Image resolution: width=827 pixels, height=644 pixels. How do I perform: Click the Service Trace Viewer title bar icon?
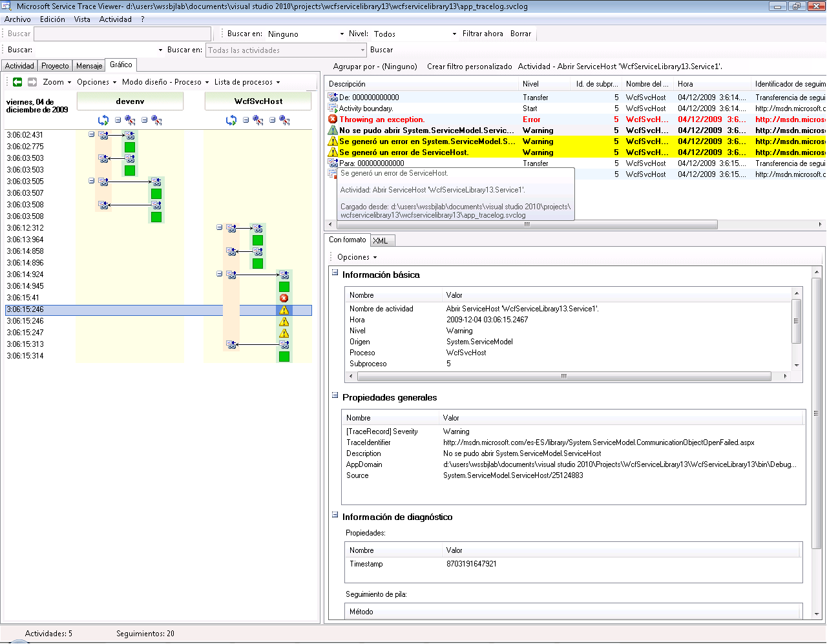coord(6,6)
